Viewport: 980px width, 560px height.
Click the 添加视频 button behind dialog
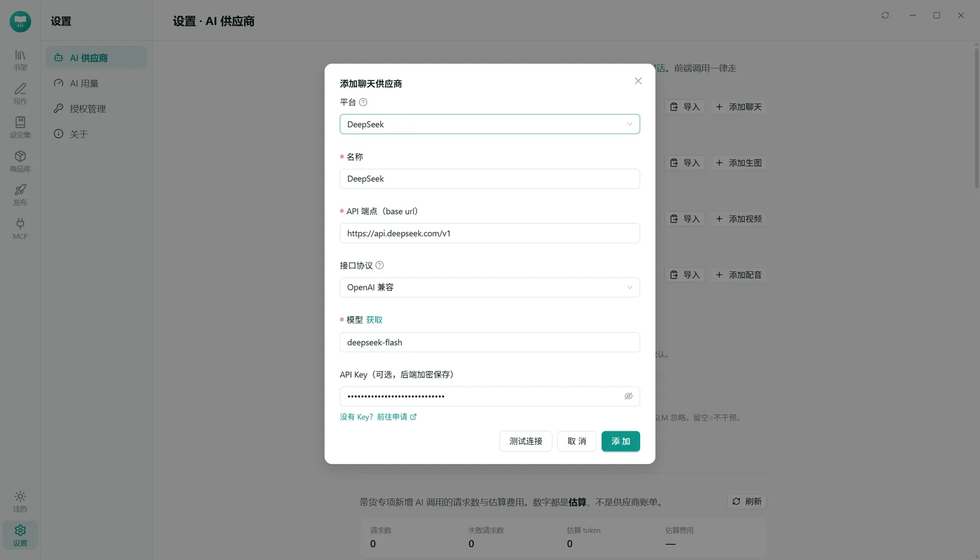coord(739,219)
